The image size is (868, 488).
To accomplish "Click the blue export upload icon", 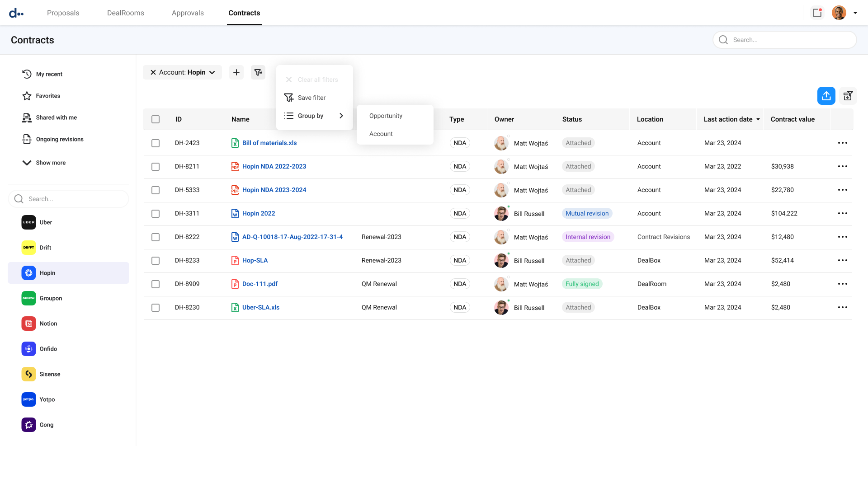I will (x=826, y=96).
